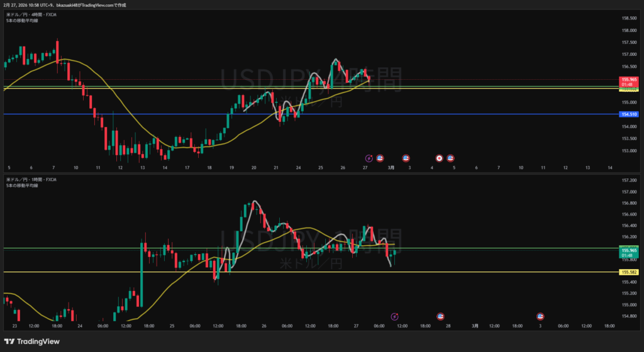Viewport: 644px width, 352px height.
Task: Click the US flag beside the upper lightning icon
Action: tap(380, 158)
